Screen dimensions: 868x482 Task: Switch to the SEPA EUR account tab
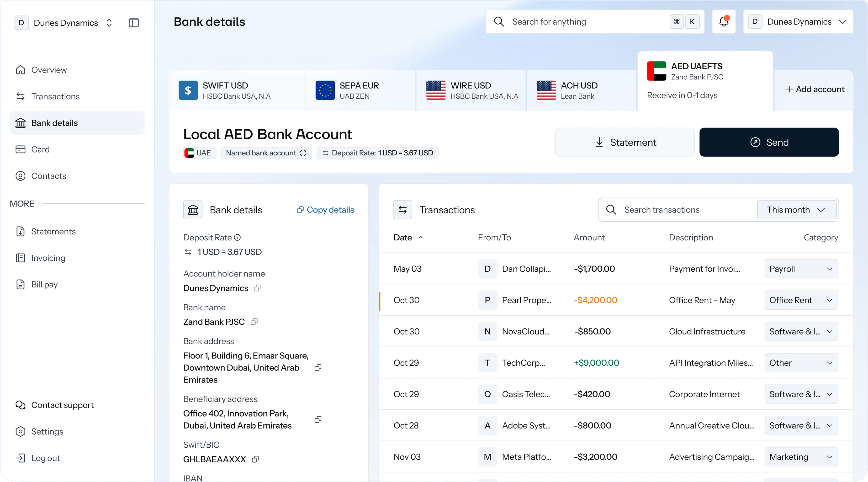point(360,90)
